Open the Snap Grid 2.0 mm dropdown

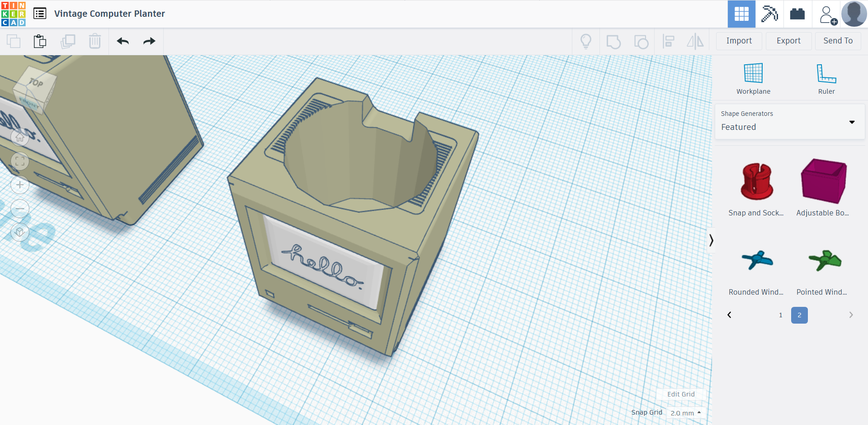(686, 413)
